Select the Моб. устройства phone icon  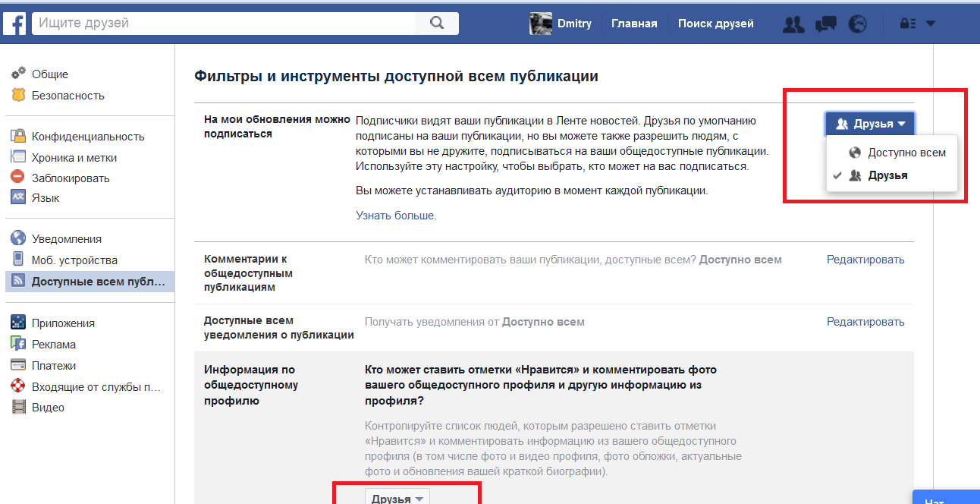pos(19,260)
